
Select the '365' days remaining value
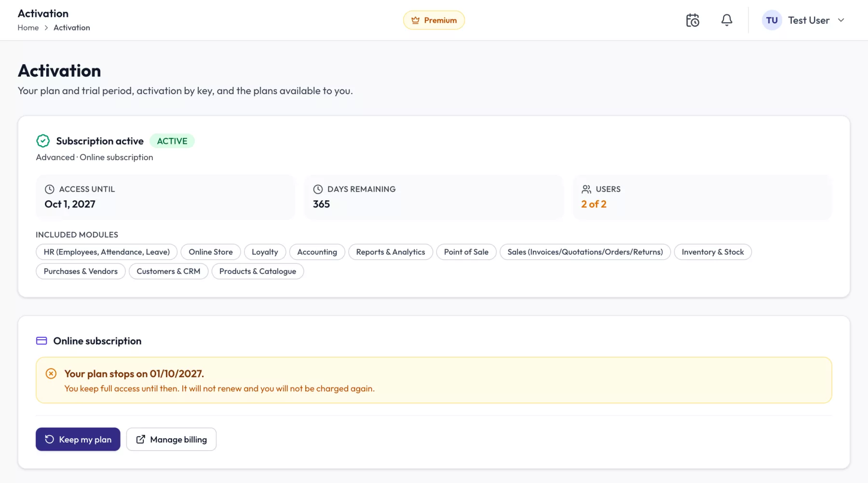click(x=321, y=204)
